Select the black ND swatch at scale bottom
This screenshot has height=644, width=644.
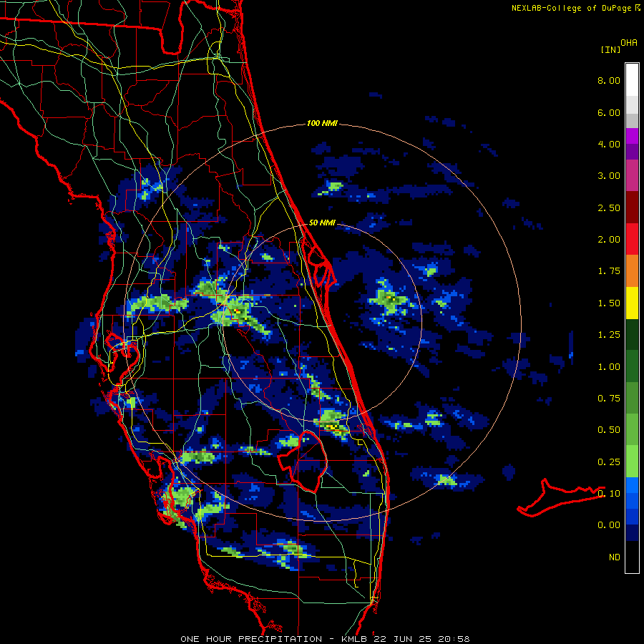pyautogui.click(x=632, y=557)
